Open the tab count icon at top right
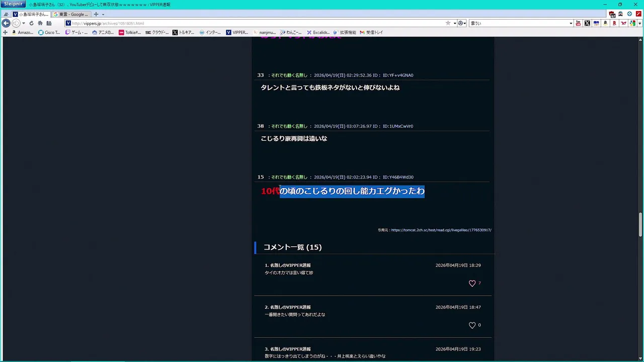 point(612,14)
